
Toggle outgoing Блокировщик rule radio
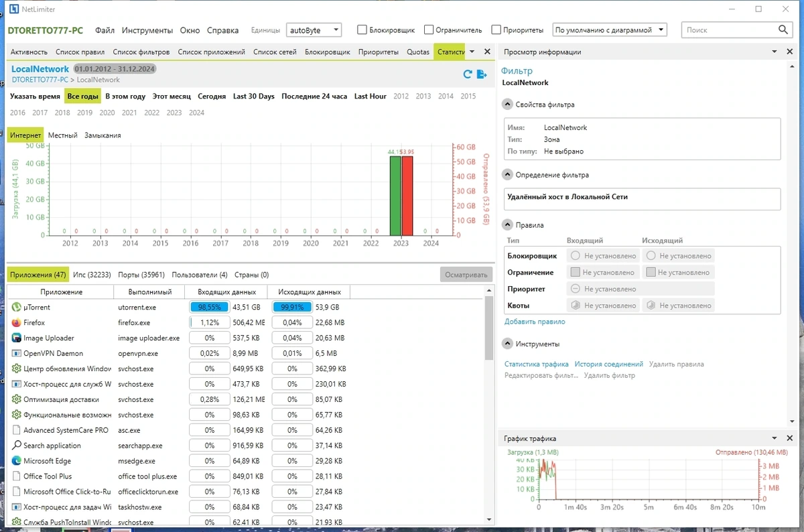coord(650,256)
